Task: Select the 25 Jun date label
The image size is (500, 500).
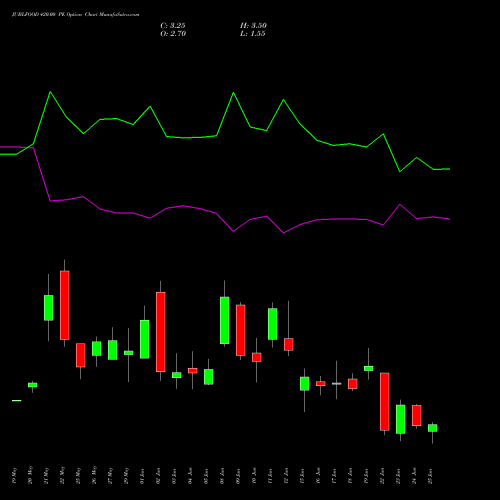Action: pos(430,476)
